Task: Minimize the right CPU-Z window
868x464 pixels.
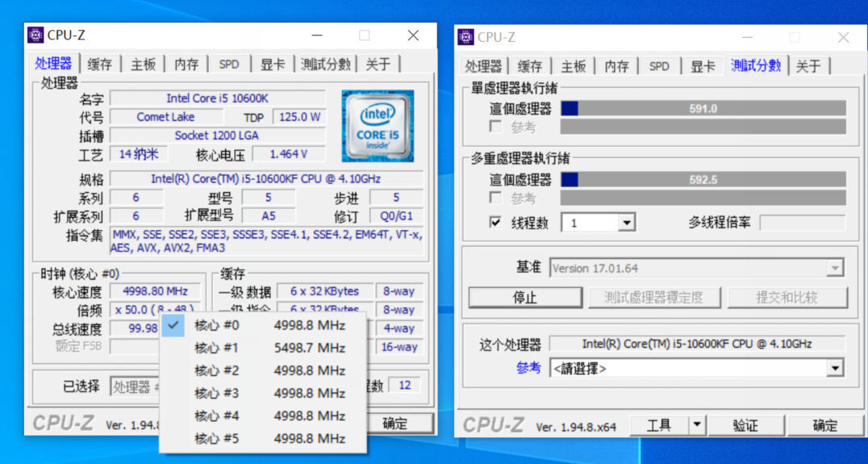Action: pyautogui.click(x=747, y=38)
